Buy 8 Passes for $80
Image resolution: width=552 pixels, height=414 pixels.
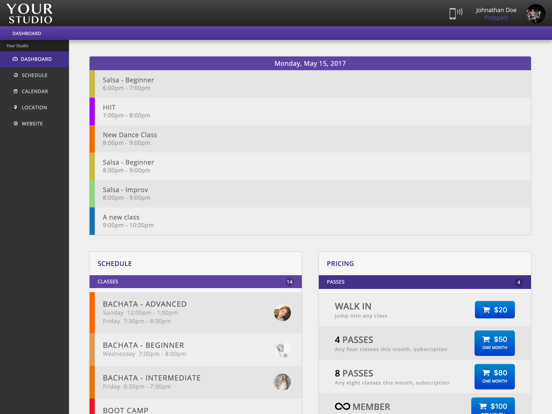(495, 377)
